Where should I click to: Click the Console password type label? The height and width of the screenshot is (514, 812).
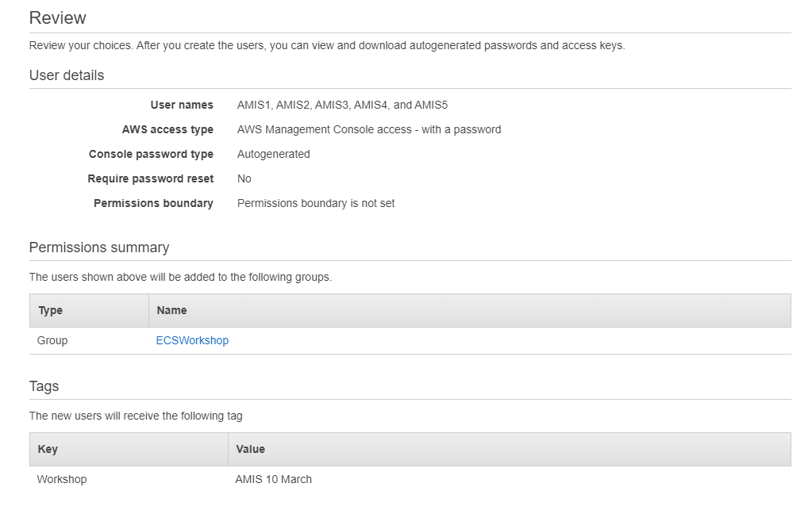[x=151, y=154]
